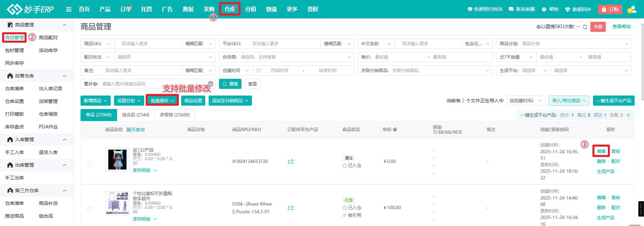Click the 数据同步 icon in header
The height and width of the screenshot is (226, 644).
pos(568,9)
